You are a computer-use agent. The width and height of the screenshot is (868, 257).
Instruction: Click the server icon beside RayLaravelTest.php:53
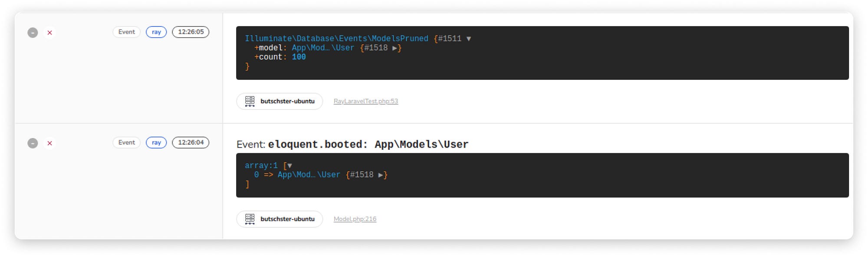point(250,101)
